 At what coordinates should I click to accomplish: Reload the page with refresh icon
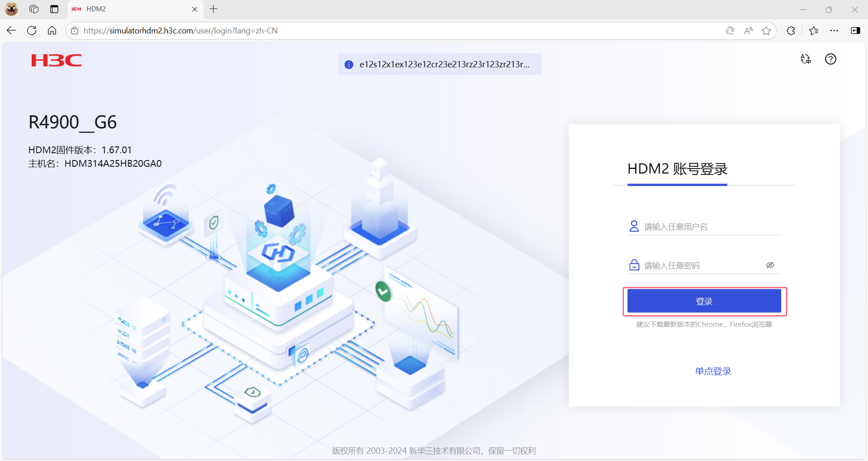click(32, 30)
